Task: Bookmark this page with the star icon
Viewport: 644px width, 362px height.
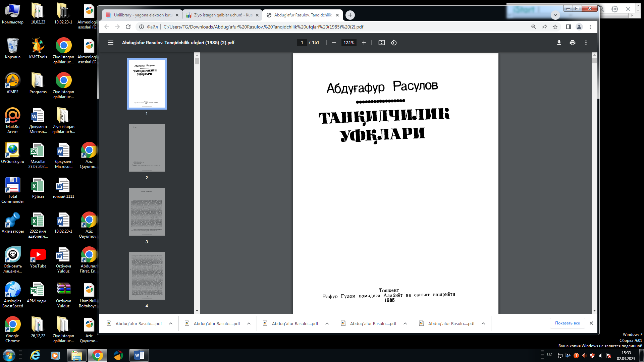Action: (x=555, y=27)
